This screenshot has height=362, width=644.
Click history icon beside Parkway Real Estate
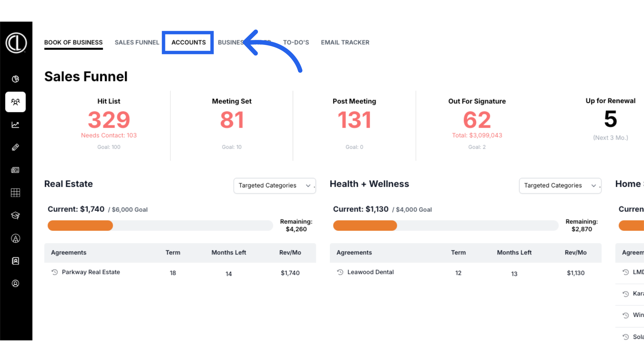point(55,272)
